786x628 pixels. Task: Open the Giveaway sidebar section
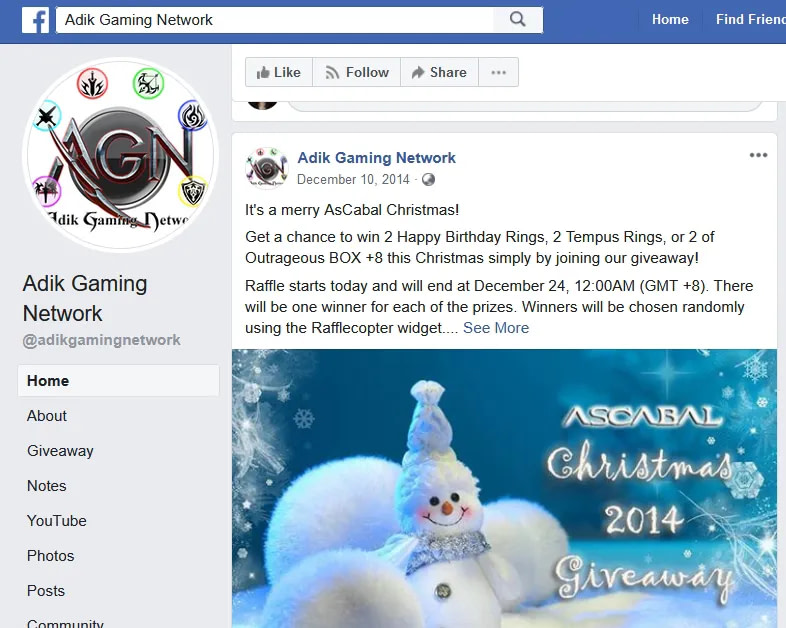point(60,451)
